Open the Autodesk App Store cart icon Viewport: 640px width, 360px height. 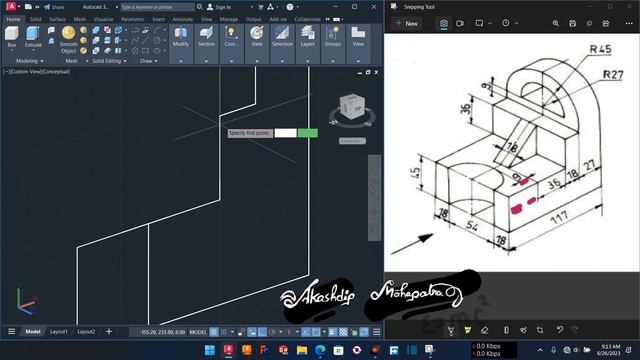point(261,7)
